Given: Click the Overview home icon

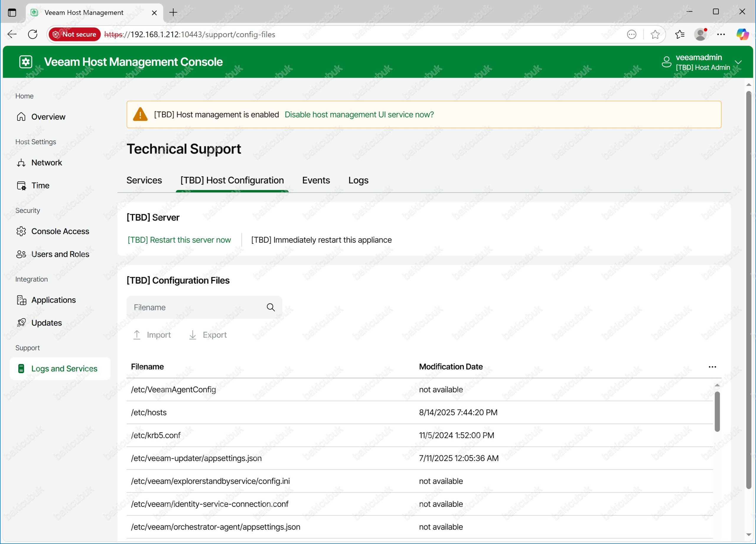Looking at the screenshot, I should pos(21,117).
